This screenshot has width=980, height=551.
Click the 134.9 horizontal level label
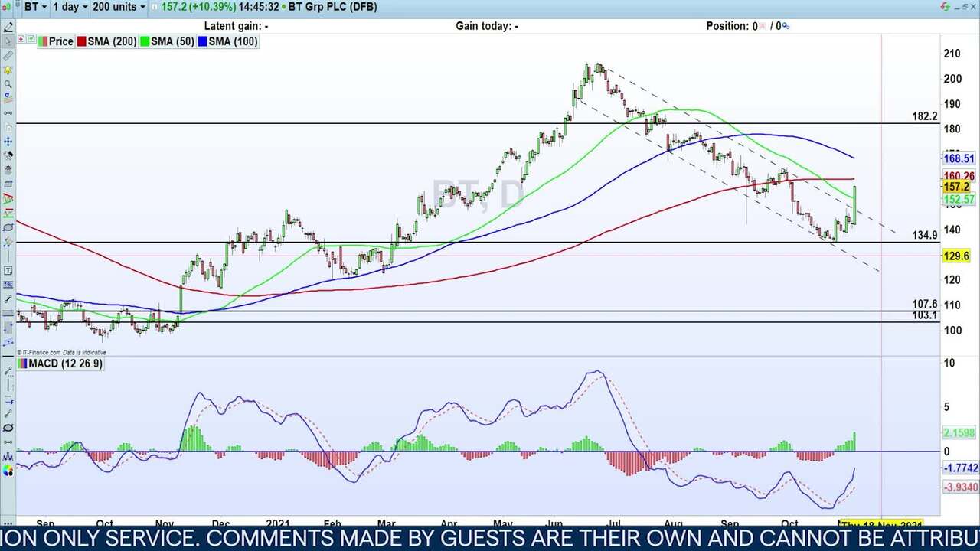pos(924,235)
